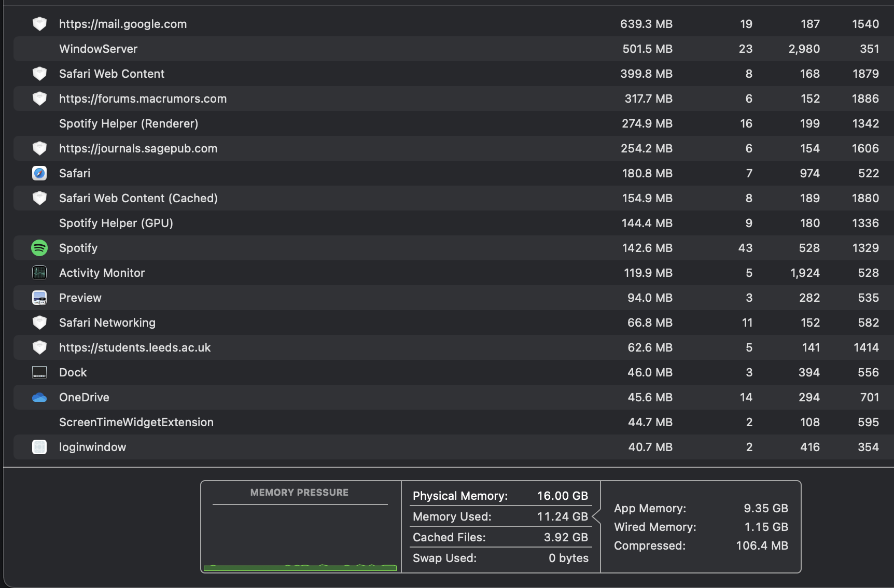Click the loginwindow process icon

click(x=39, y=447)
